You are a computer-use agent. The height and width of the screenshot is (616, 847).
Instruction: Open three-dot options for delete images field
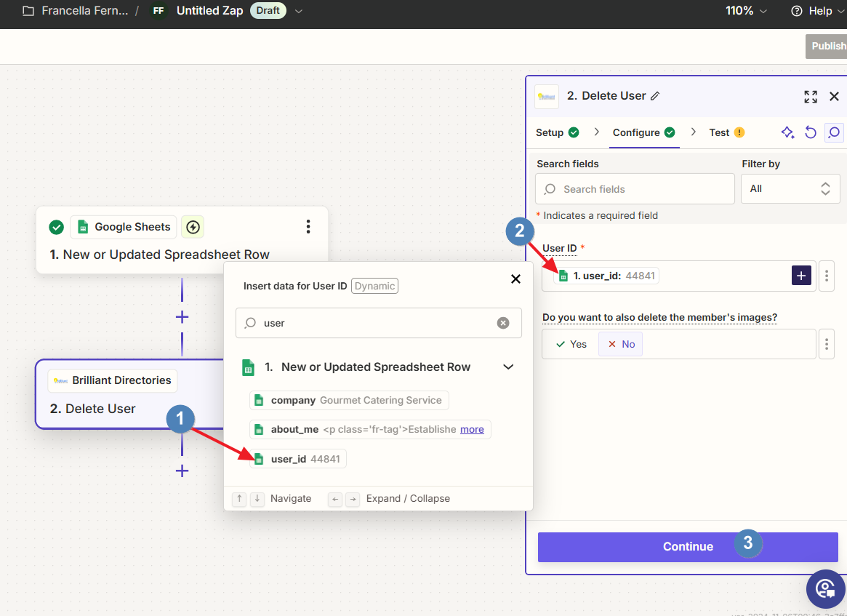(827, 344)
